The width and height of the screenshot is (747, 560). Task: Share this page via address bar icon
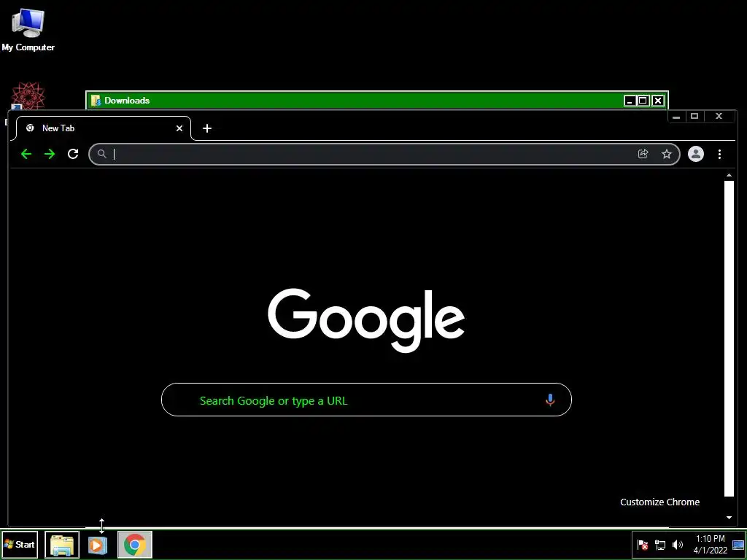tap(643, 154)
